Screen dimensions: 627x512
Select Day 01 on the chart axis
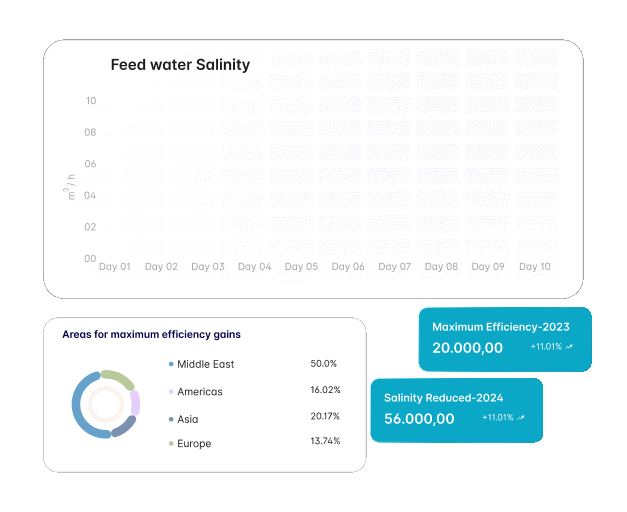[x=115, y=267]
